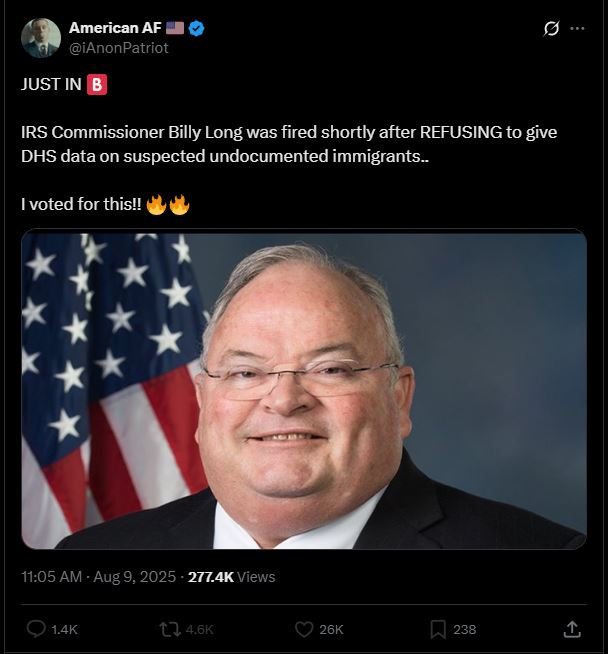Bookmark the post with the bookmark icon
This screenshot has height=654, width=608.
click(x=438, y=629)
